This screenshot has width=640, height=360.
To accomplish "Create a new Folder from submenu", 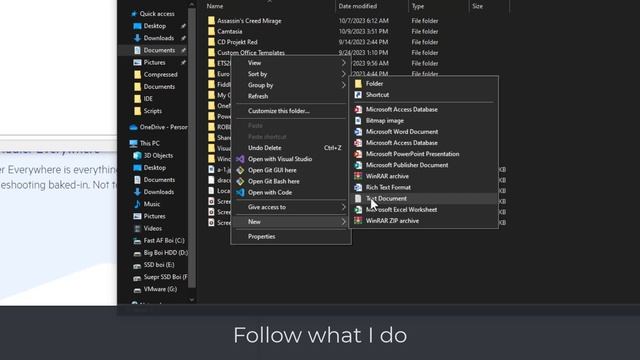I will click(x=423, y=84).
